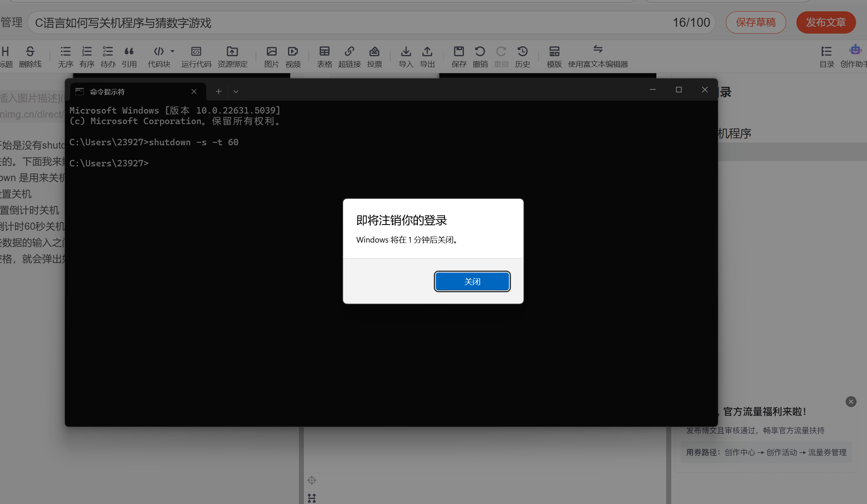
Task: Apply 删除线 strikethrough formatting
Action: (30, 57)
